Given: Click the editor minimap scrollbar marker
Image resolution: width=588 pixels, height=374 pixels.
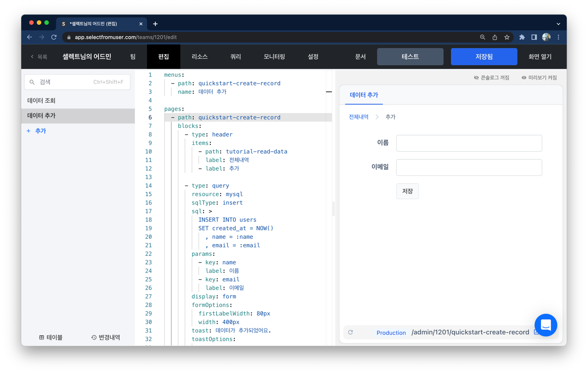Looking at the screenshot, I should (x=329, y=92).
